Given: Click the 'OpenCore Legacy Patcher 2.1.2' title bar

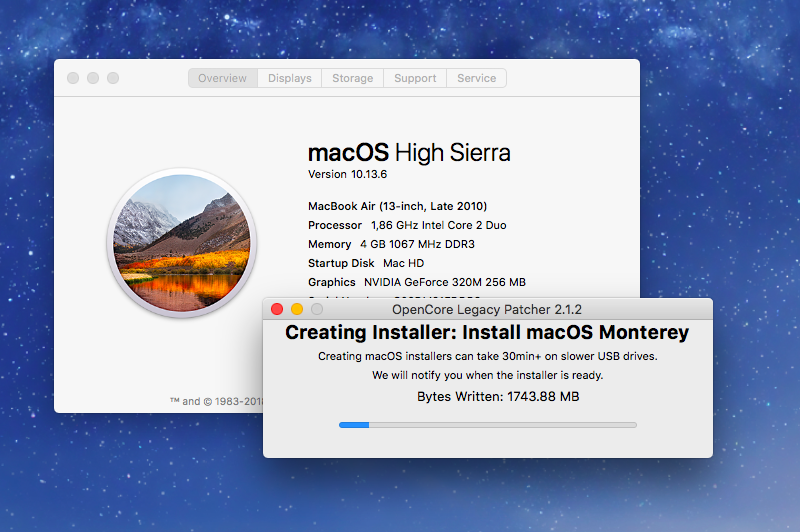Looking at the screenshot, I should [487, 310].
